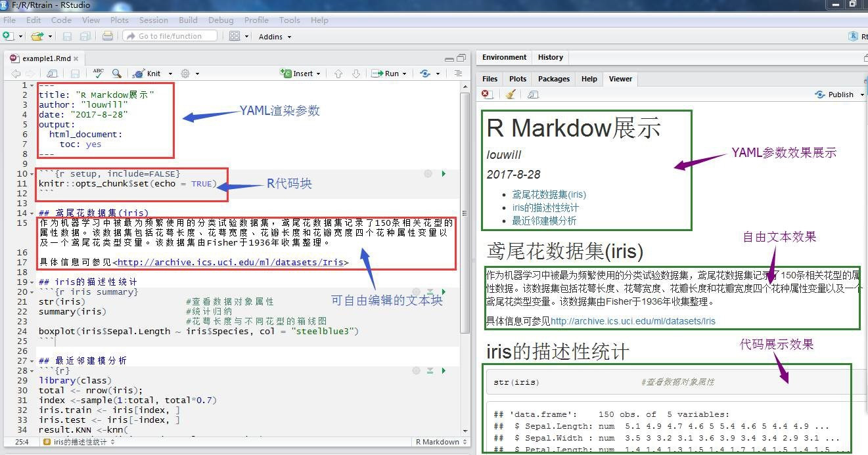868x455 pixels.
Task: Jump to the next code chunk
Action: coord(355,74)
